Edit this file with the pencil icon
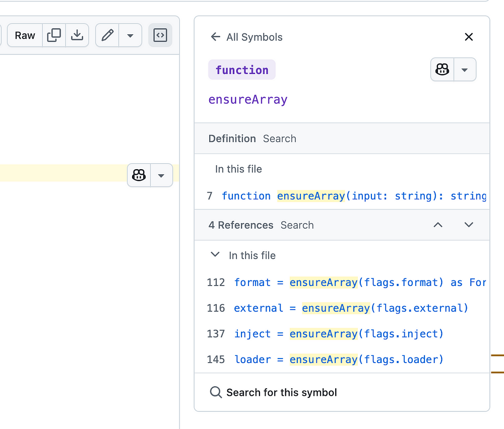 107,35
